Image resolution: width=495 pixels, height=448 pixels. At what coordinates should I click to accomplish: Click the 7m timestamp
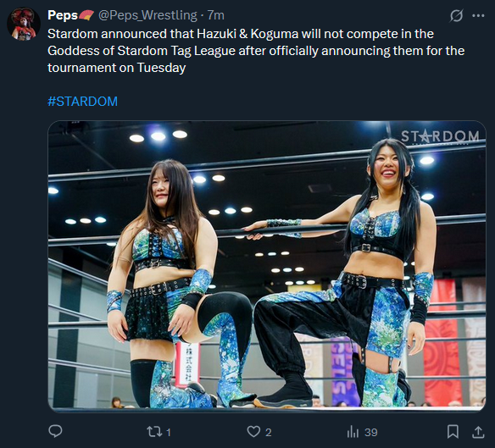pos(215,15)
